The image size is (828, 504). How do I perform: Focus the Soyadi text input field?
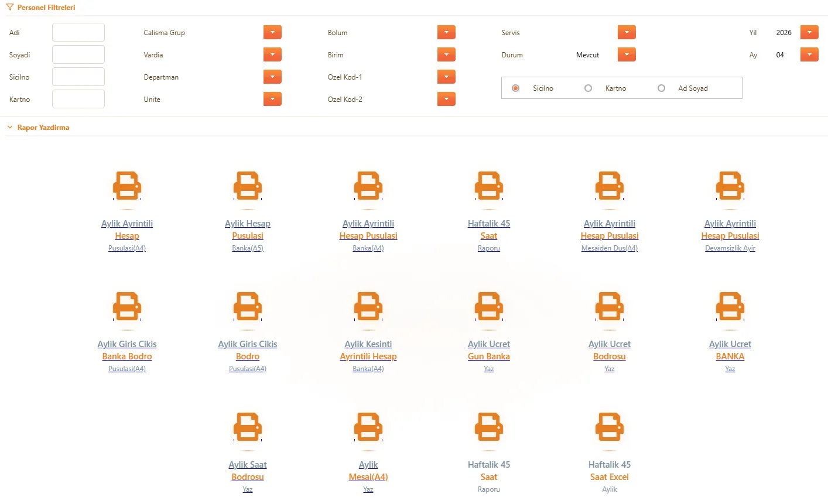(x=78, y=55)
